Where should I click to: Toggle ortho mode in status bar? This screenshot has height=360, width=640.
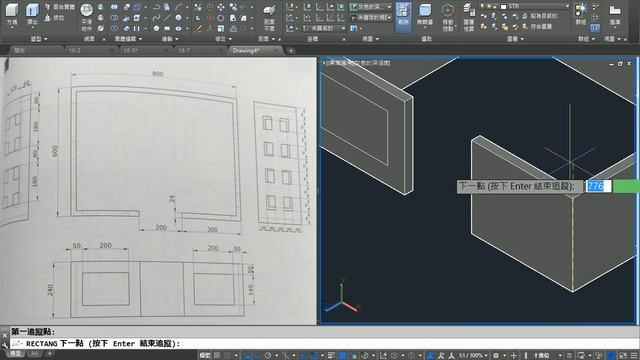tap(258, 356)
